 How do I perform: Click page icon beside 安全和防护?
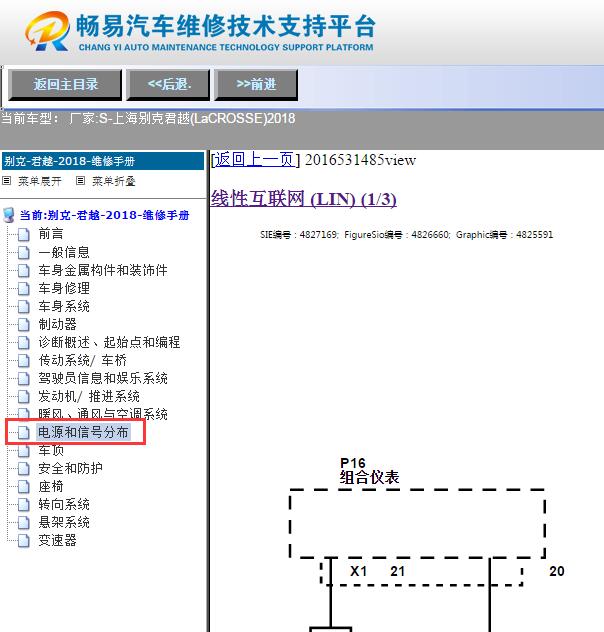coord(23,468)
